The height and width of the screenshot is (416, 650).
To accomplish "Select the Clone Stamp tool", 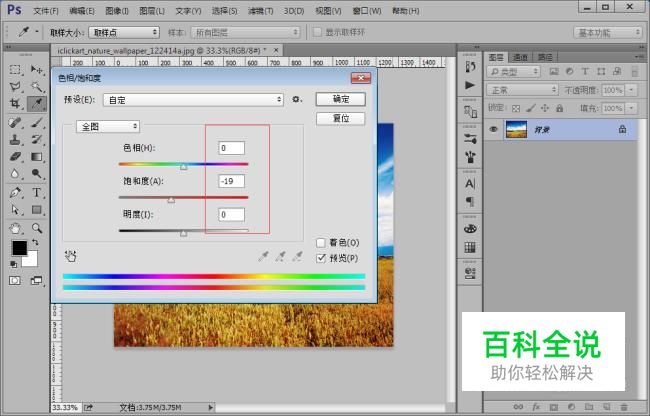I will (x=15, y=140).
